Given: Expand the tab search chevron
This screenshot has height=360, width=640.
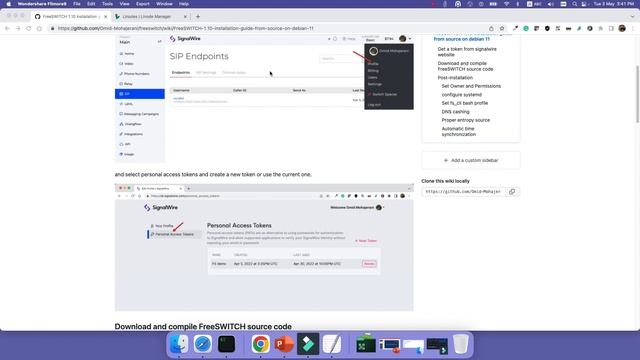Looking at the screenshot, I should pos(632,17).
